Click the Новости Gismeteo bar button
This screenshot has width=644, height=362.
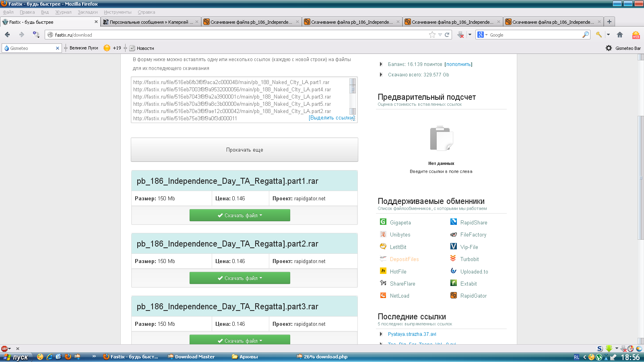point(142,48)
